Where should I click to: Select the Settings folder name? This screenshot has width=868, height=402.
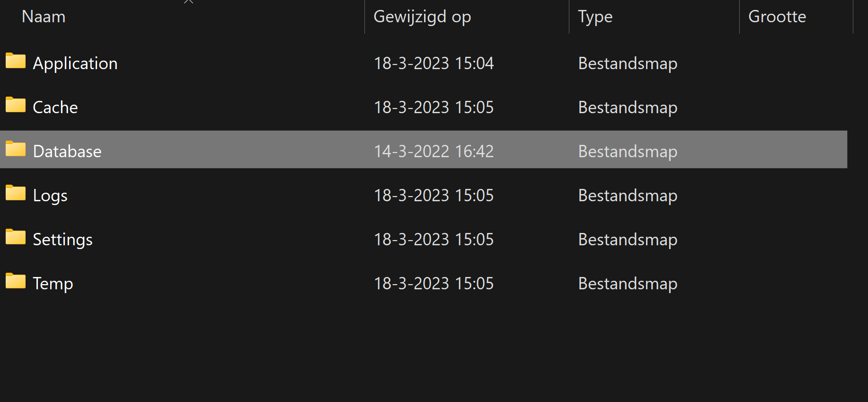(62, 240)
